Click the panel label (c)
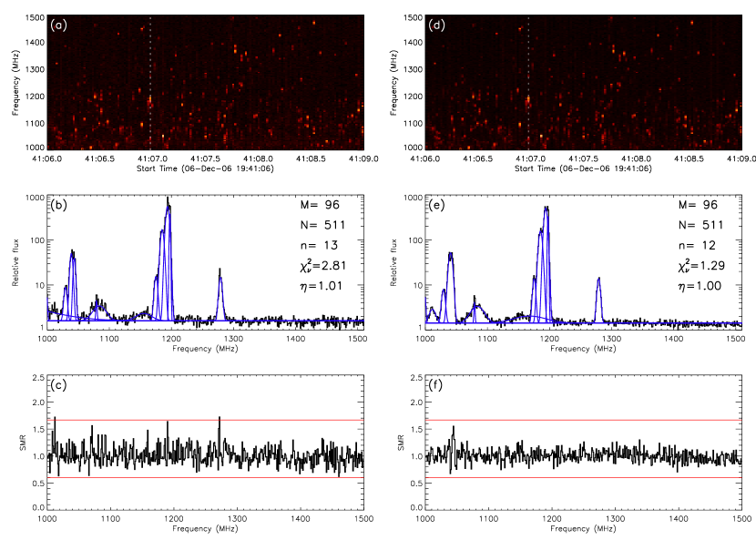This screenshot has height=540, width=756. point(59,385)
